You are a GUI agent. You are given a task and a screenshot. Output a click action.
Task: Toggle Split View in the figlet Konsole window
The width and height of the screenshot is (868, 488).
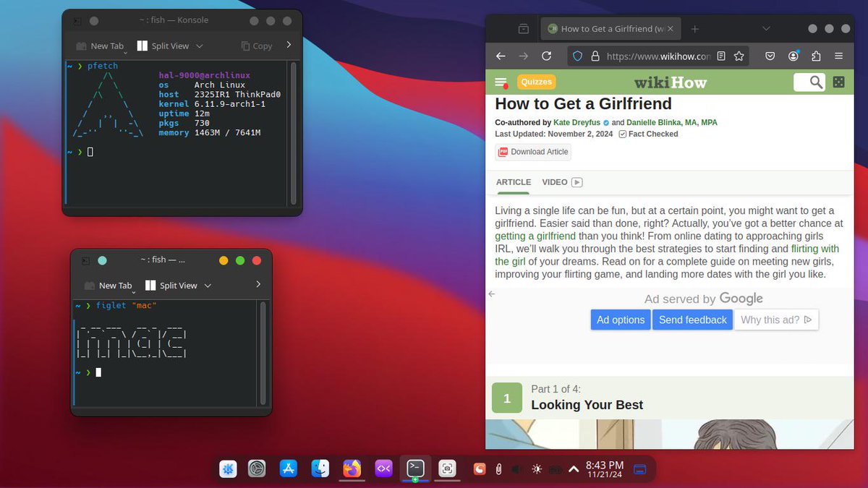pos(171,286)
